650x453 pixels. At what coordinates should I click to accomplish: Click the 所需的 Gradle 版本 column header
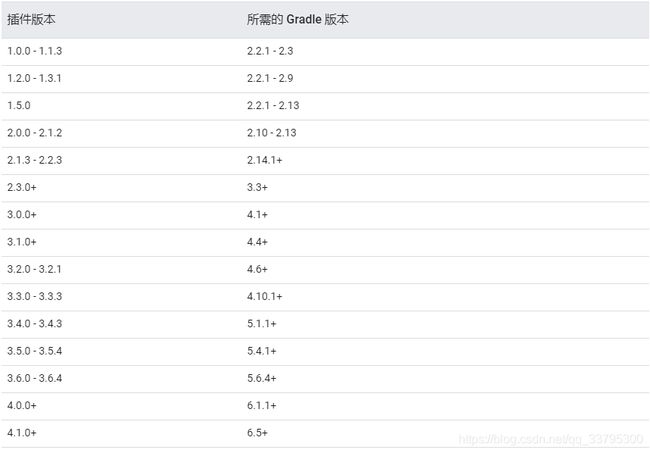pos(297,19)
